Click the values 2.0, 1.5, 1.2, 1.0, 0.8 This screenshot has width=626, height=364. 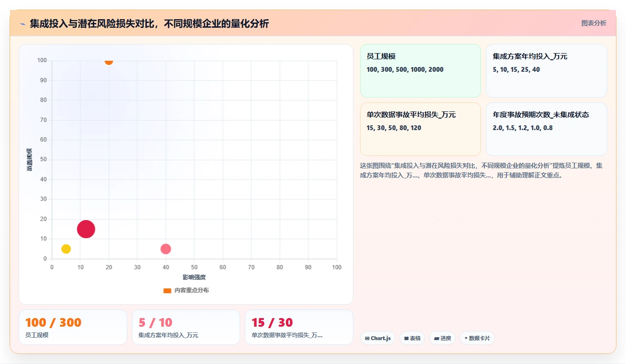(x=523, y=128)
